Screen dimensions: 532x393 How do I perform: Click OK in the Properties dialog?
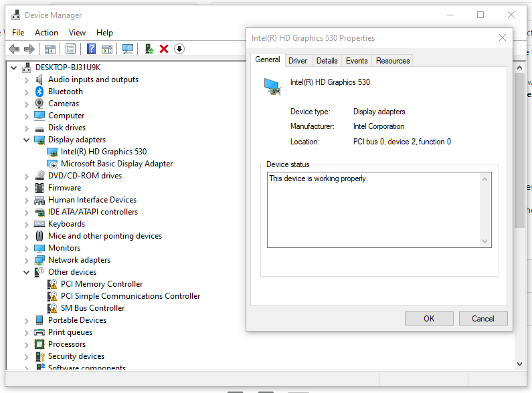pos(429,319)
